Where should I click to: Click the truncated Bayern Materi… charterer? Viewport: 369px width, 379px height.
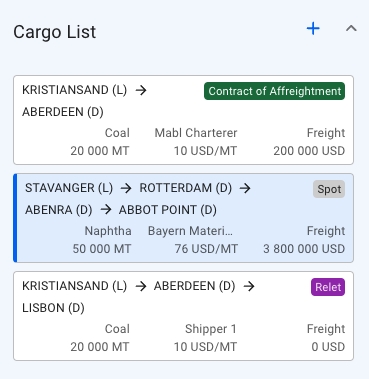point(190,231)
